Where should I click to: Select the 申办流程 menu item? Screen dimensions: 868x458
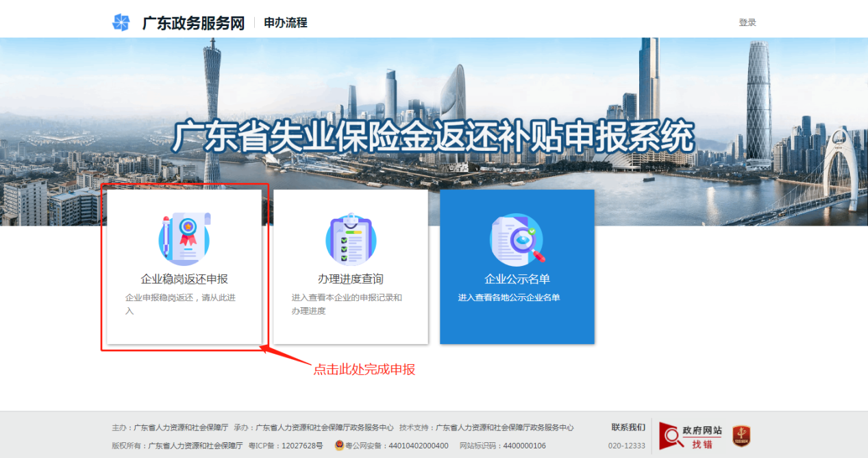[x=286, y=22]
